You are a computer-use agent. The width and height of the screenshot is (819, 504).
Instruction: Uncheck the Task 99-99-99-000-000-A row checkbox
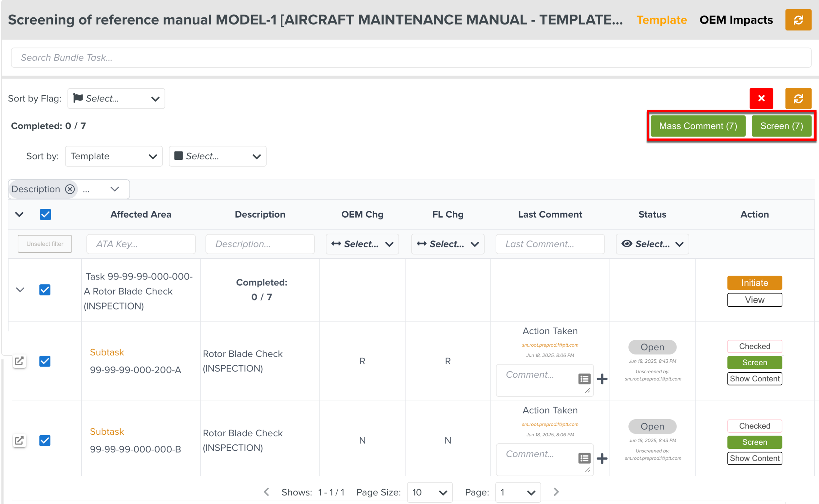point(45,290)
